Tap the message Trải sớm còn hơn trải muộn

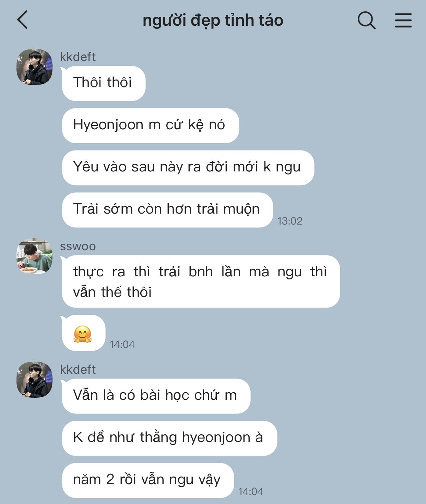point(167,210)
